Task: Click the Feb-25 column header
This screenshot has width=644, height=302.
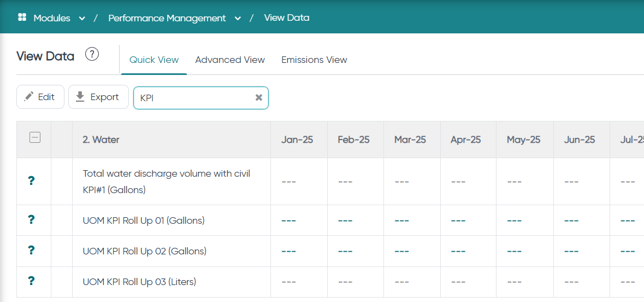Action: pos(355,140)
